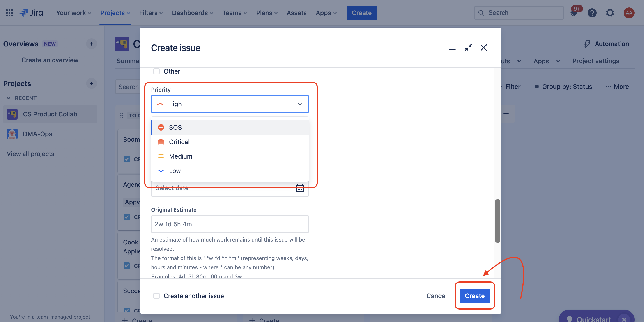
Task: Open the help question mark icon
Action: (x=592, y=13)
